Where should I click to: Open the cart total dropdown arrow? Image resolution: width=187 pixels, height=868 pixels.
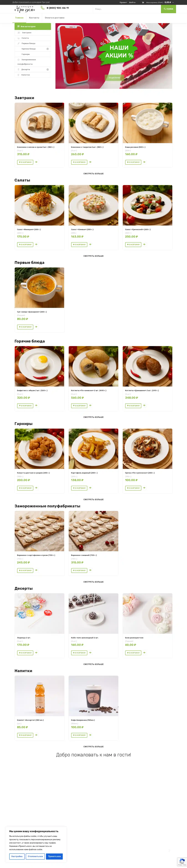(173, 2)
